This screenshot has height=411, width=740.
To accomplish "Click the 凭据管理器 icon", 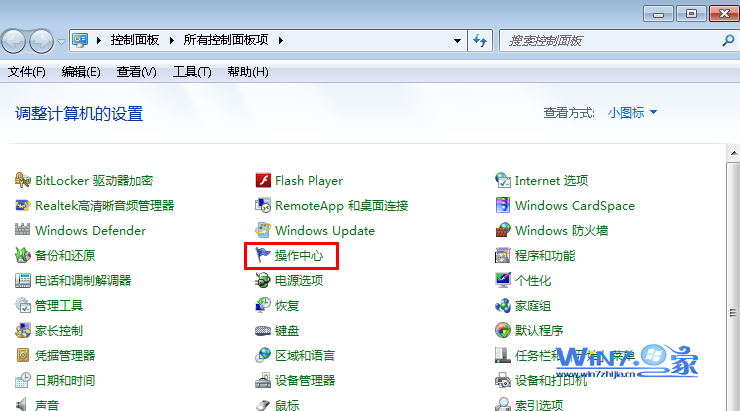I will (22, 355).
